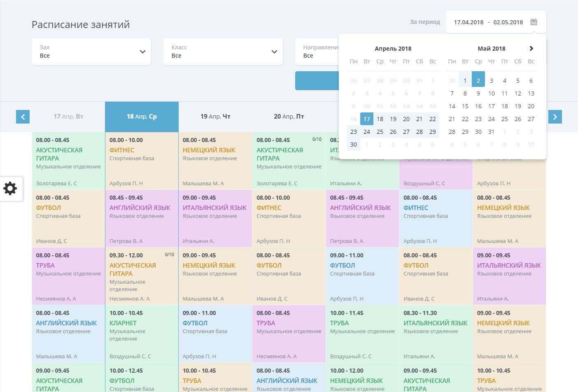Pick May 2 in the calendar
This screenshot has height=392, width=578.
coord(478,81)
